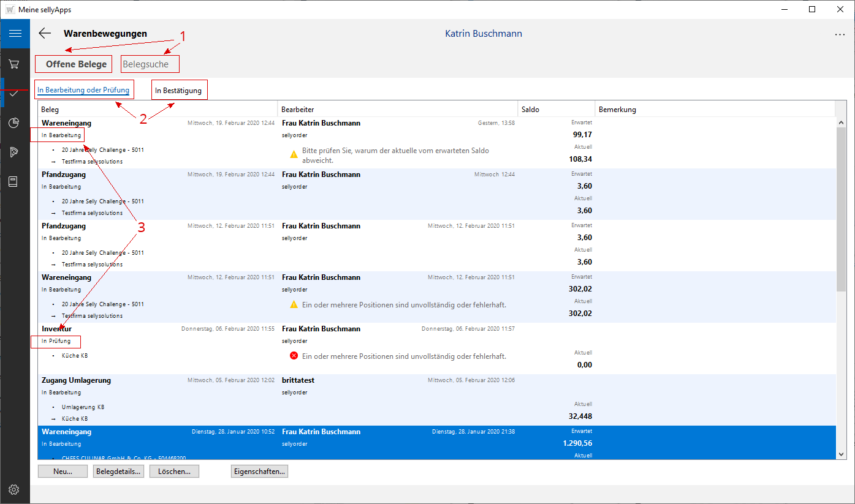The image size is (855, 504).
Task: Click the Neu... button
Action: [x=63, y=472]
